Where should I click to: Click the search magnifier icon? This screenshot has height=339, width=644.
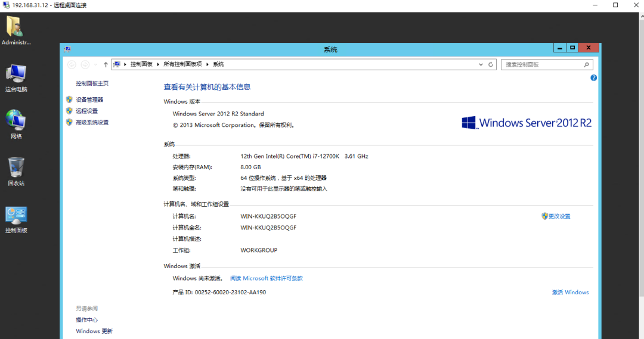586,64
